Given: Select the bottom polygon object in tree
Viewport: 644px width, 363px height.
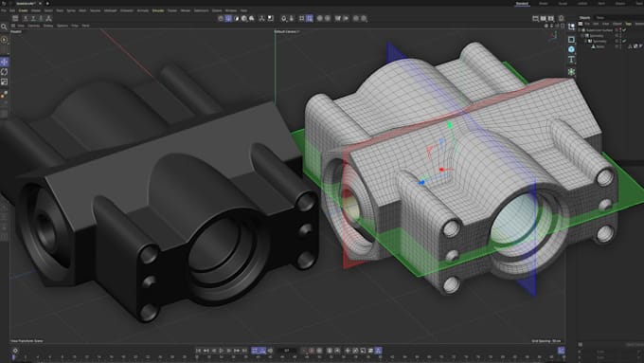Looking at the screenshot, I should pos(600,46).
